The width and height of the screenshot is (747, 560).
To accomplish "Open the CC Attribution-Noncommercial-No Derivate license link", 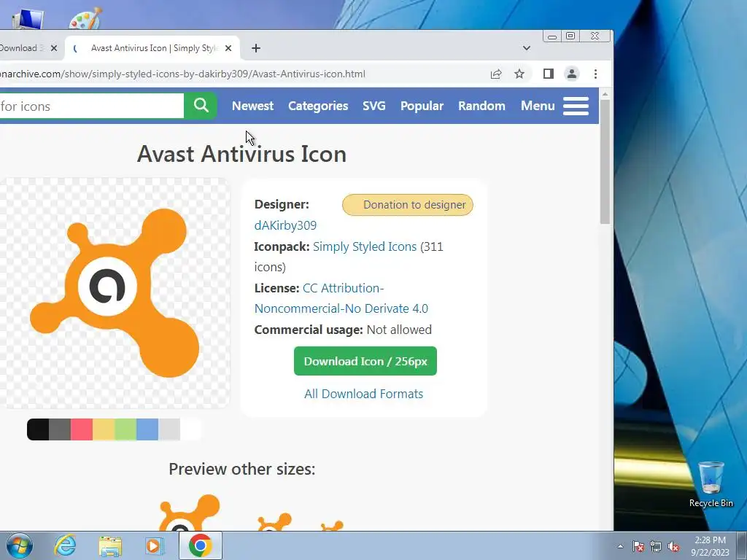I will [341, 298].
